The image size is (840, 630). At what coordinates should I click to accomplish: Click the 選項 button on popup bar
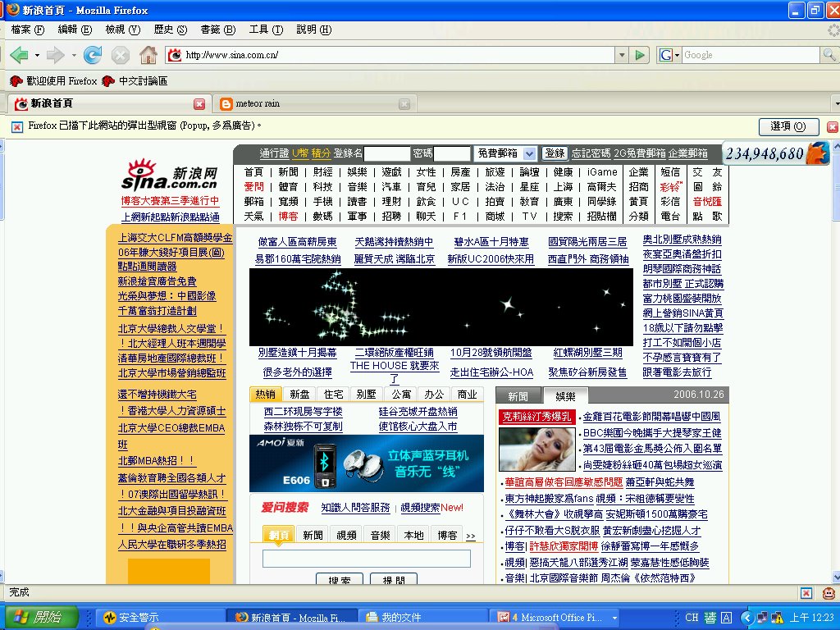[788, 126]
